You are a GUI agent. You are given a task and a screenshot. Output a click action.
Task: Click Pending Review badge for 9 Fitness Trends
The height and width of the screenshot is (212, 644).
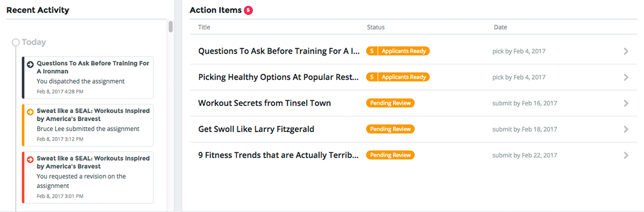click(x=390, y=155)
